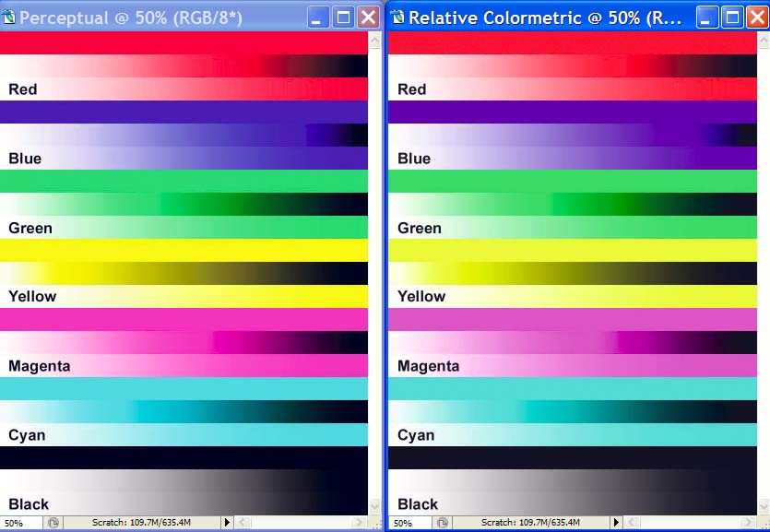Click the status icon beside Relative Colorimetric zoom field
Screen dimensions: 770x532
tap(443, 523)
